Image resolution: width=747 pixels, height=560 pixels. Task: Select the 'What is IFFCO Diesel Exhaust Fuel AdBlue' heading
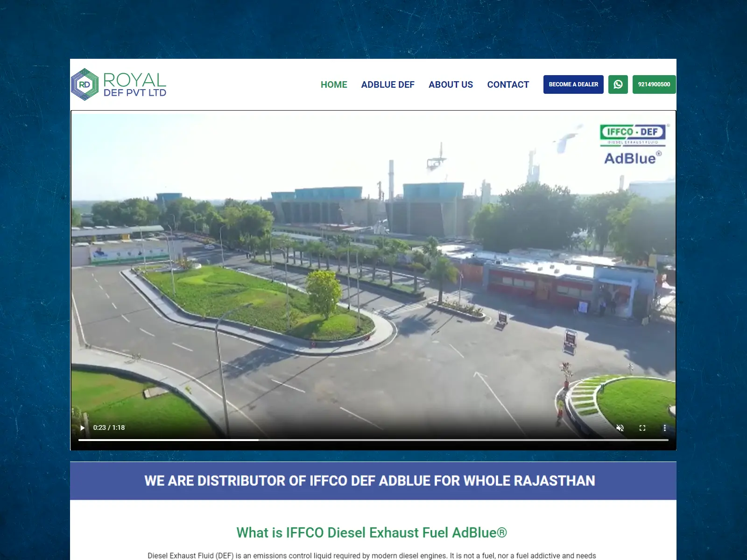click(x=372, y=532)
